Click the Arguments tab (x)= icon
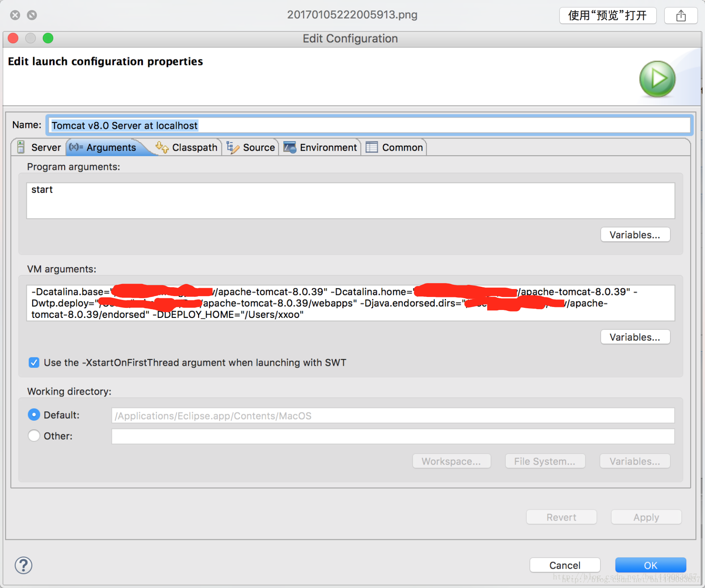Viewport: 705px width, 588px height. click(76, 147)
